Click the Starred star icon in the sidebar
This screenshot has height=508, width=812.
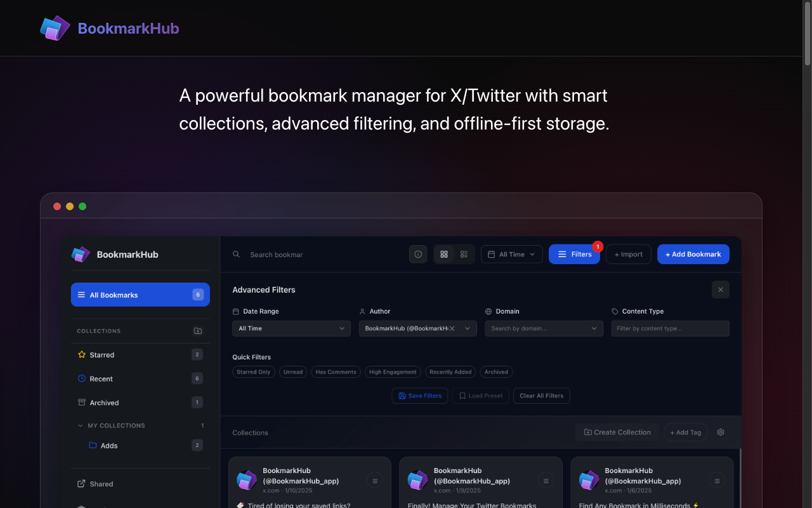[81, 355]
